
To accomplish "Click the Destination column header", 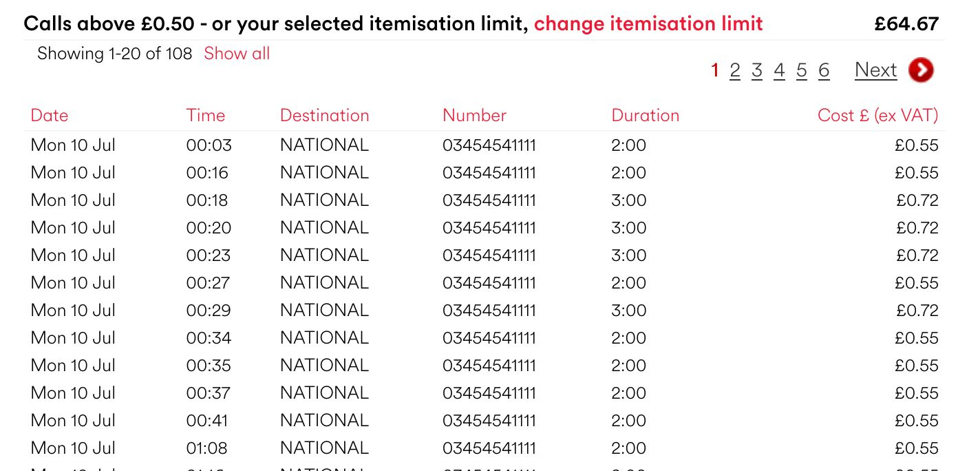I will coord(325,115).
